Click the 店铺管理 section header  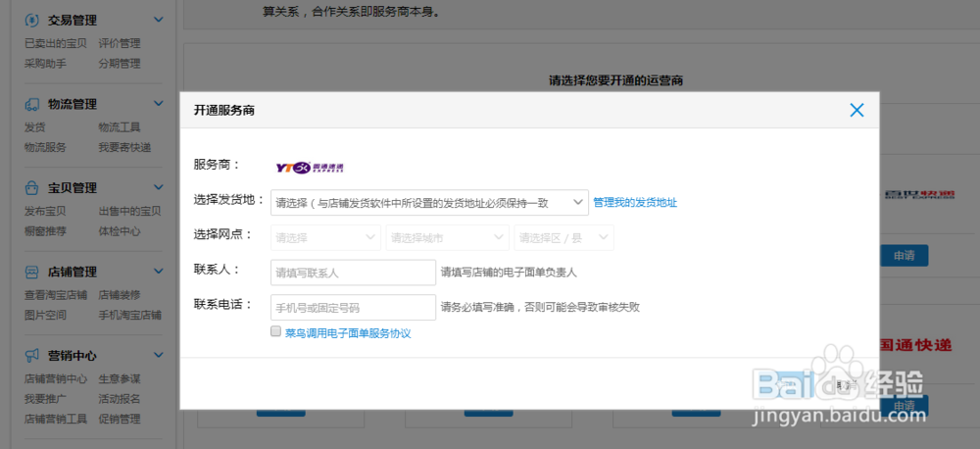click(x=72, y=272)
